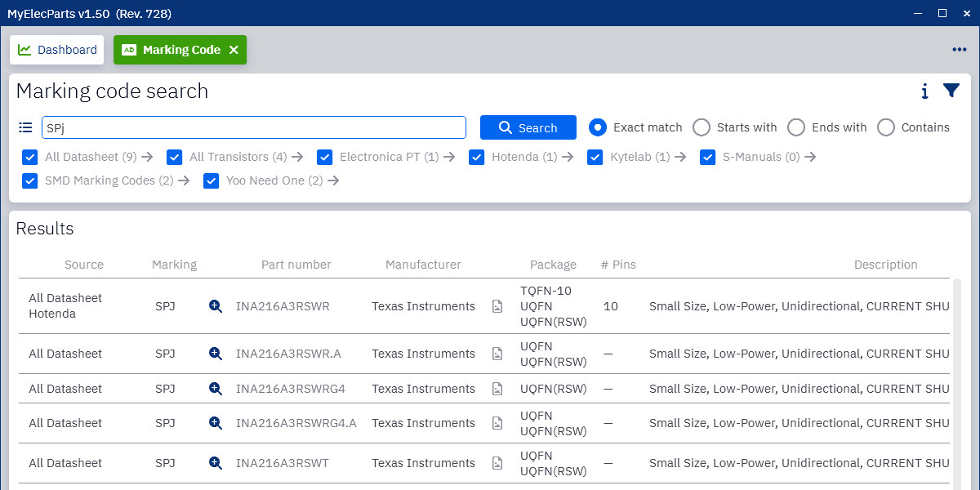Click magnifier icon for INA216A3RSWR row
Viewport: 980px width, 490px height.
click(x=216, y=306)
